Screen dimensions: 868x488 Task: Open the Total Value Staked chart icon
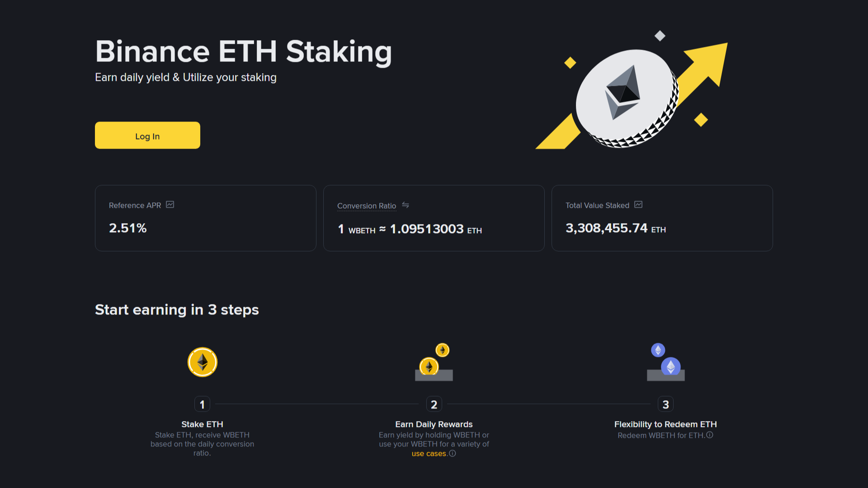638,205
